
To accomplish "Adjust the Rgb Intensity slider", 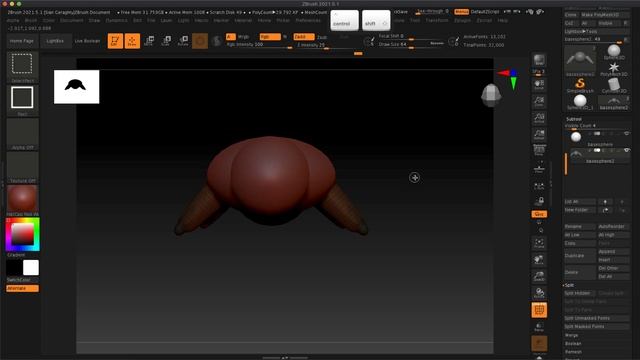I will click(x=259, y=44).
